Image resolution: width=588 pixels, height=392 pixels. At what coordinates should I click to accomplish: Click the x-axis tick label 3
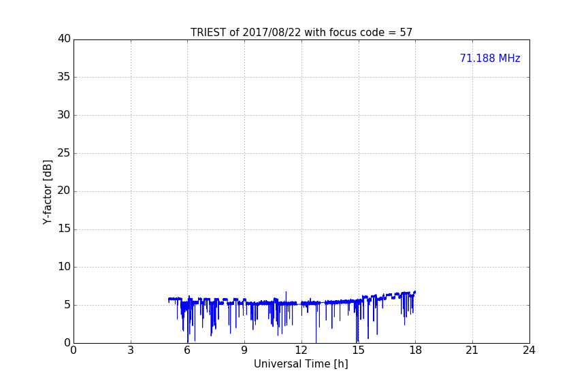click(x=131, y=350)
